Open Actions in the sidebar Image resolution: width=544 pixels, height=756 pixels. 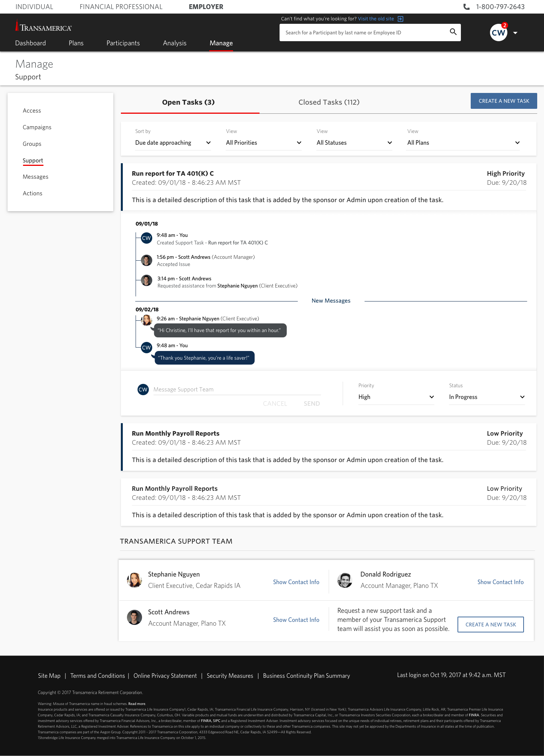point(32,193)
